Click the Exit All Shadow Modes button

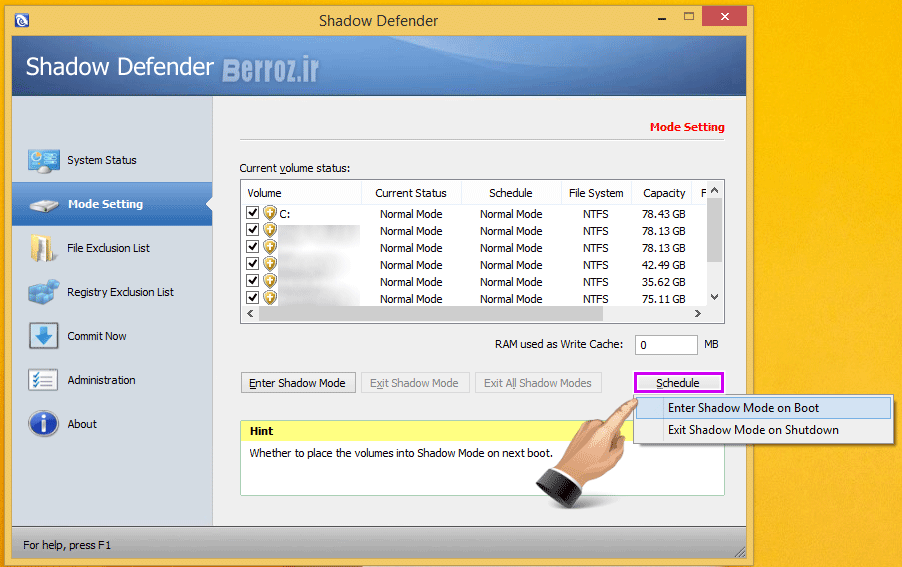click(x=538, y=383)
